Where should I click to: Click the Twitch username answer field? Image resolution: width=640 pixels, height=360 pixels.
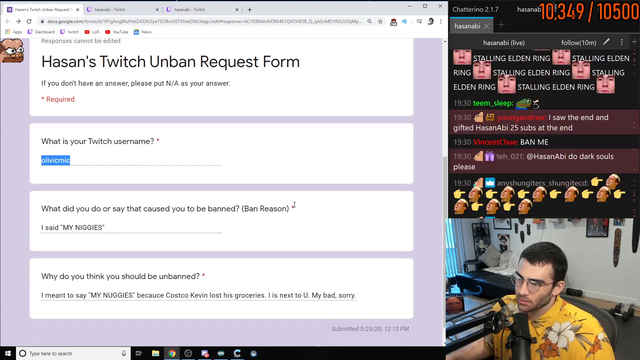[x=131, y=160]
